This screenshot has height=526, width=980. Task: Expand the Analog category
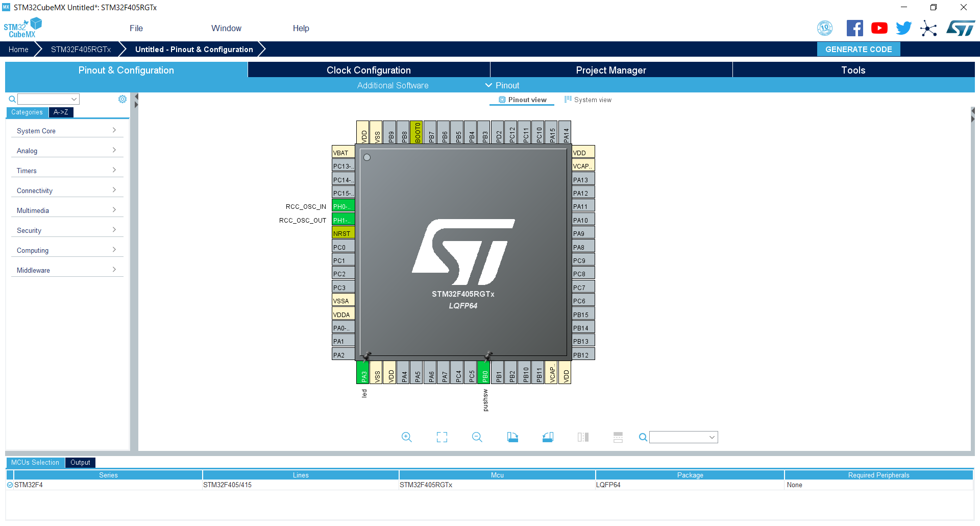click(67, 151)
